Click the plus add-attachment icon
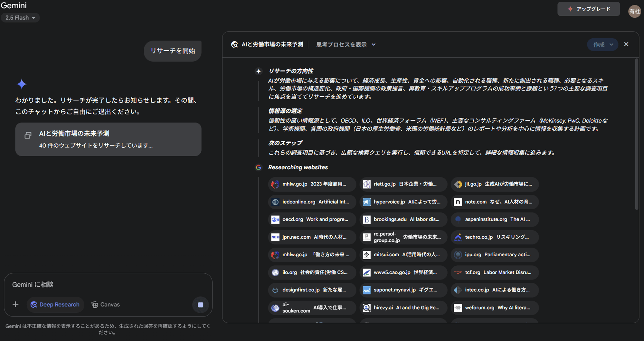This screenshot has width=644, height=341. (15, 304)
